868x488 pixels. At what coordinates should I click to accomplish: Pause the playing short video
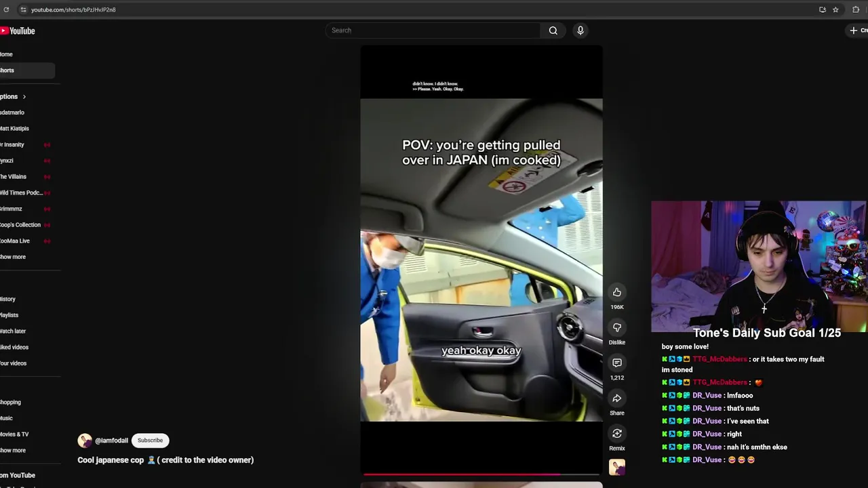click(x=481, y=260)
